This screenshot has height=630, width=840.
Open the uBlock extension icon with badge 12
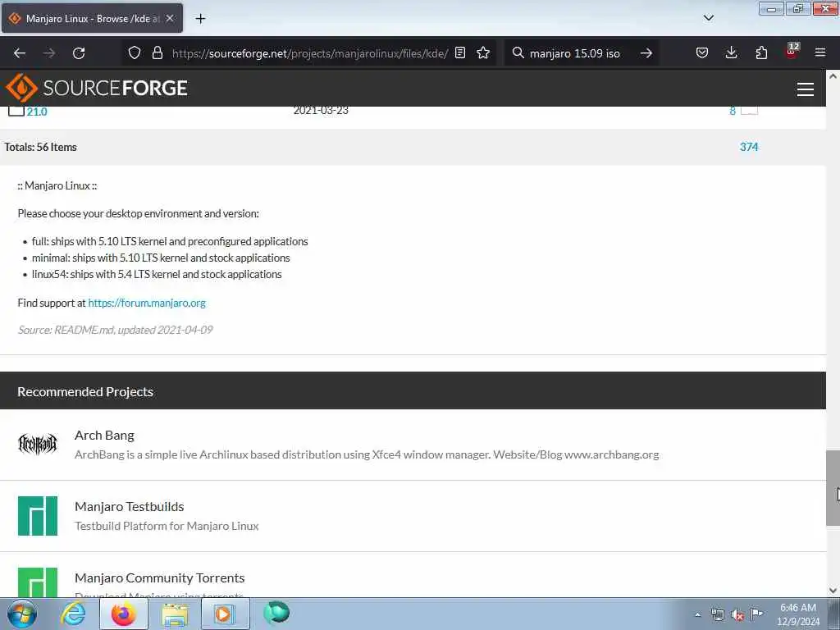792,52
